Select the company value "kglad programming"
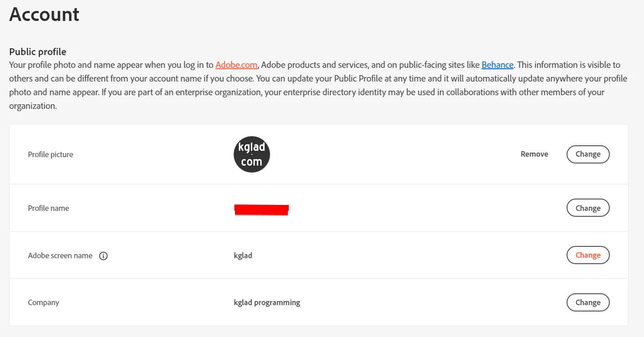644x337 pixels. pyautogui.click(x=267, y=303)
